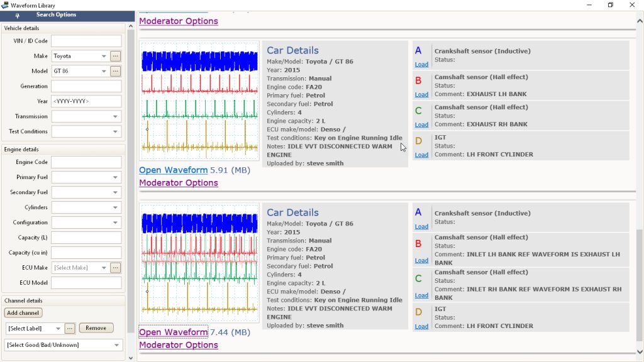Click the Waveform Library app icon in title bar
The width and height of the screenshot is (644, 362).
(5, 5)
